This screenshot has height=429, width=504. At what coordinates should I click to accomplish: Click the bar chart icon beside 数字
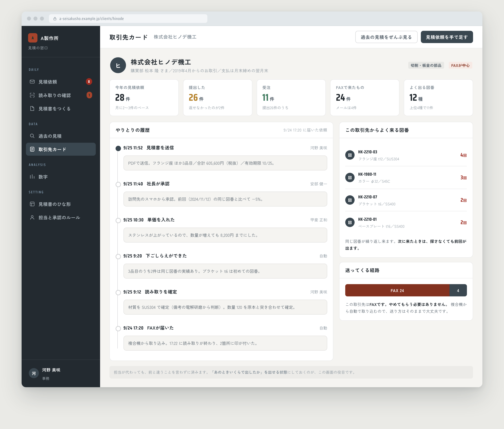pos(32,177)
